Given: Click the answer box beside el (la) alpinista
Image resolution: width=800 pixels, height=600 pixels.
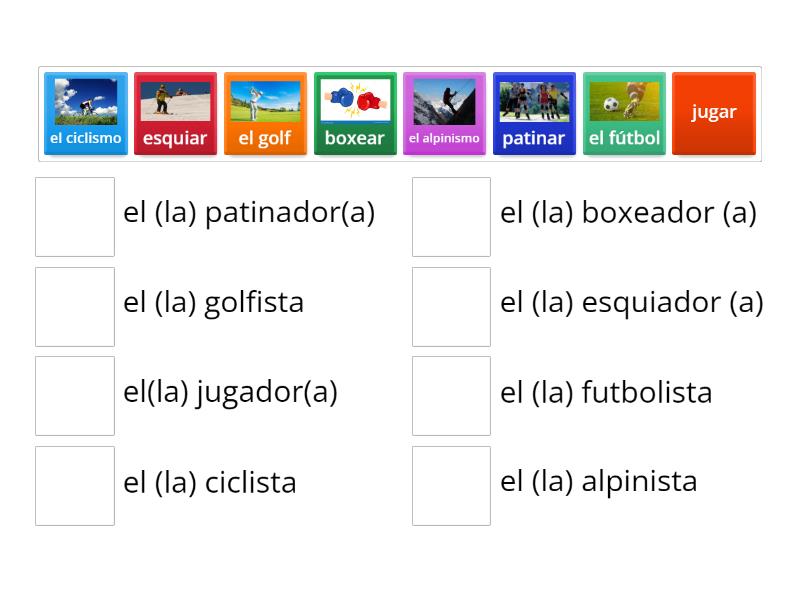Looking at the screenshot, I should click(x=451, y=483).
